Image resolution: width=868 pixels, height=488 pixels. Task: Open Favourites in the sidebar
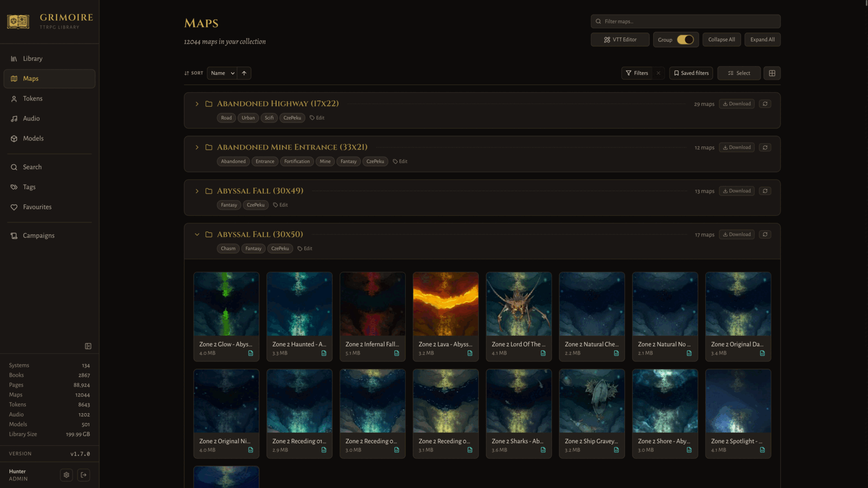[49, 207]
